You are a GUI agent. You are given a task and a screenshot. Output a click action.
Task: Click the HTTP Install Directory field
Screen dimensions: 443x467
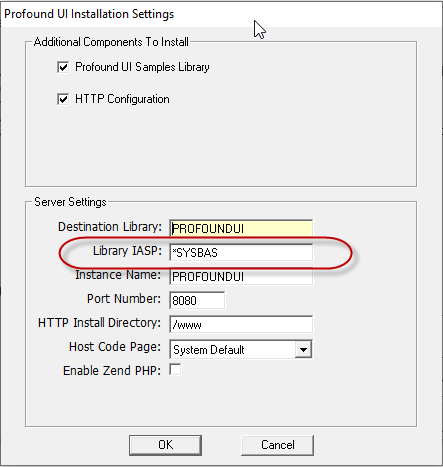pyautogui.click(x=241, y=324)
